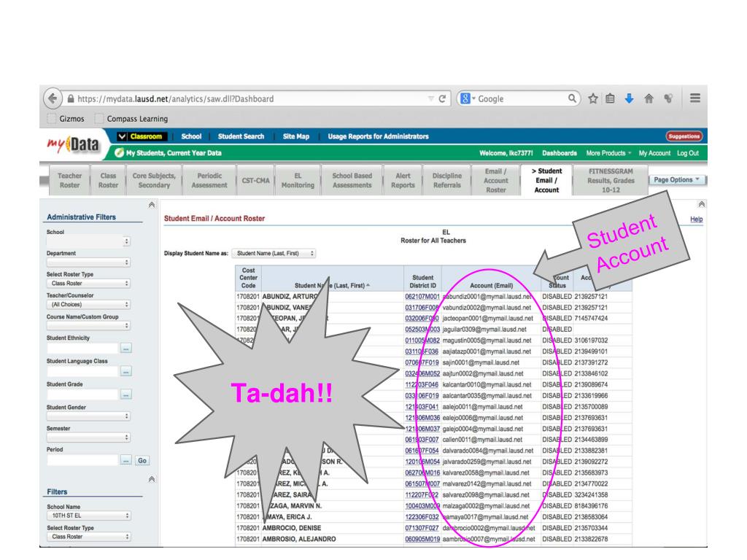
Task: Bookmark this page with the star icon
Action: click(x=592, y=98)
